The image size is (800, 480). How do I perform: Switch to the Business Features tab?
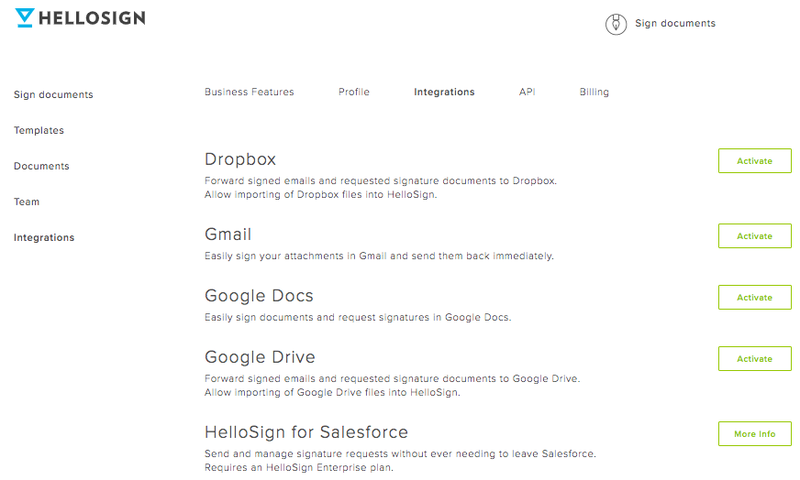click(249, 92)
